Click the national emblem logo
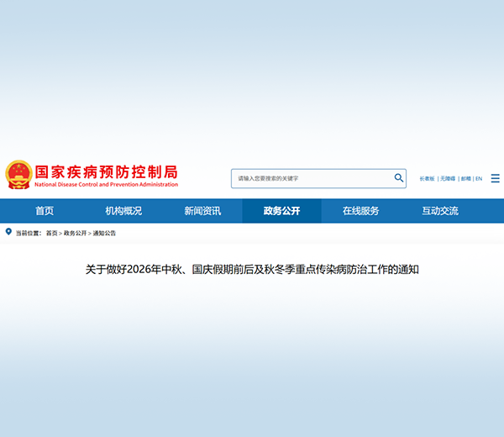The height and width of the screenshot is (437, 504). 18,175
